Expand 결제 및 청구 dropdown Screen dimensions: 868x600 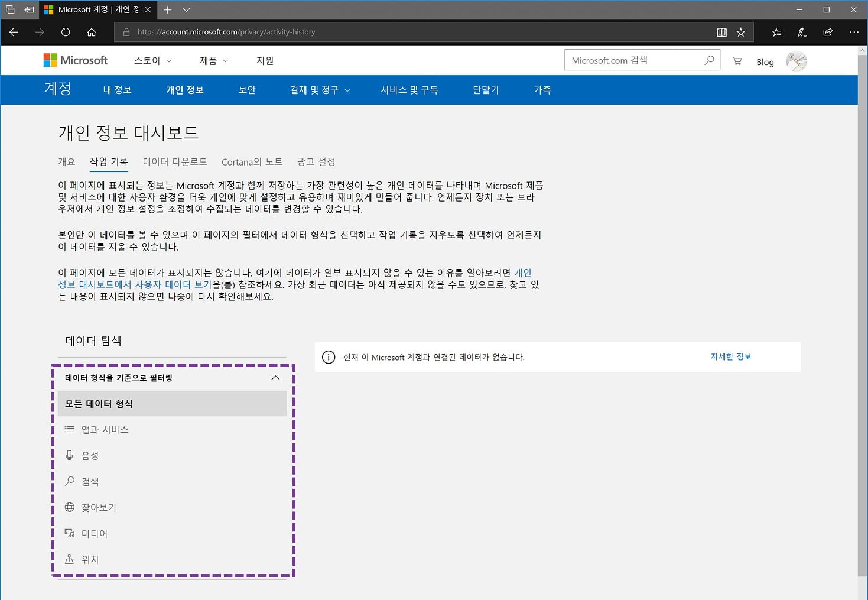320,90
